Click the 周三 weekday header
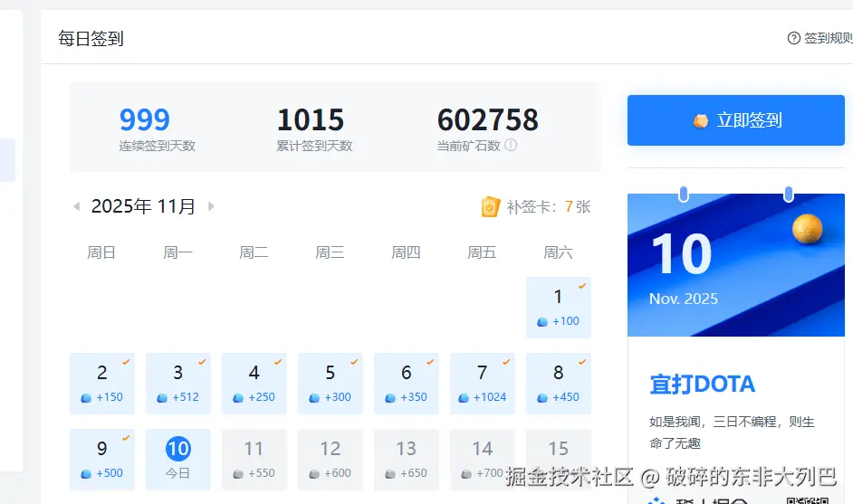The width and height of the screenshot is (853, 504). [x=330, y=252]
